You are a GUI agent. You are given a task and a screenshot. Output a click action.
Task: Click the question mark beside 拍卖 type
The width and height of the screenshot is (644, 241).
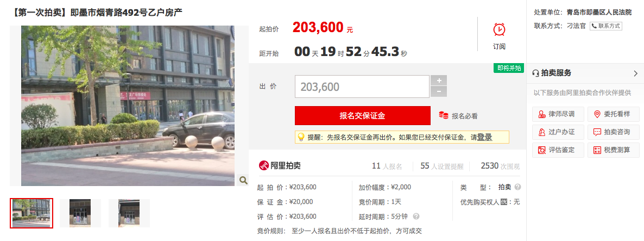click(x=517, y=187)
